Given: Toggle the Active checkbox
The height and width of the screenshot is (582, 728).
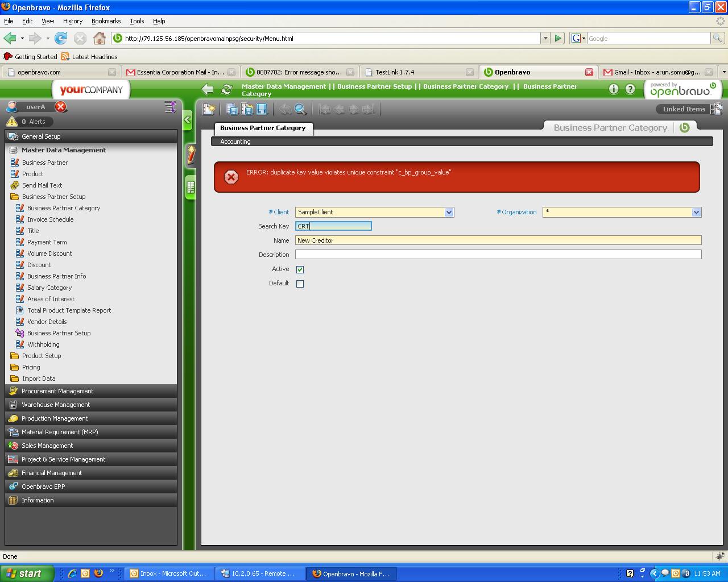Looking at the screenshot, I should [x=300, y=269].
